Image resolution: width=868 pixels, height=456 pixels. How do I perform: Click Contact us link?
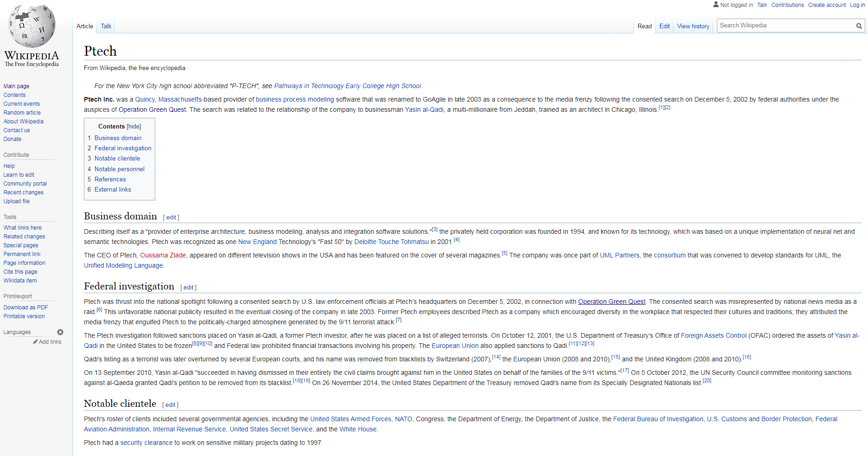pos(16,130)
